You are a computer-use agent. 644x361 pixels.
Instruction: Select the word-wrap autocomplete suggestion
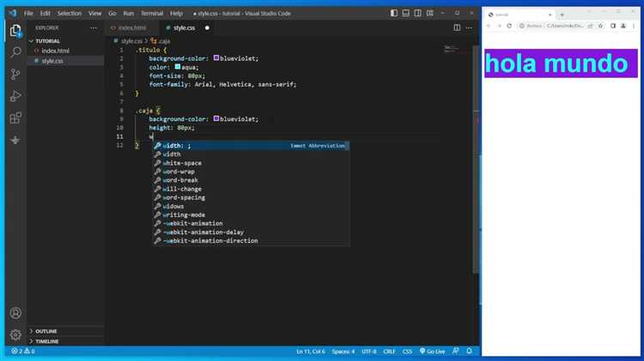181,171
